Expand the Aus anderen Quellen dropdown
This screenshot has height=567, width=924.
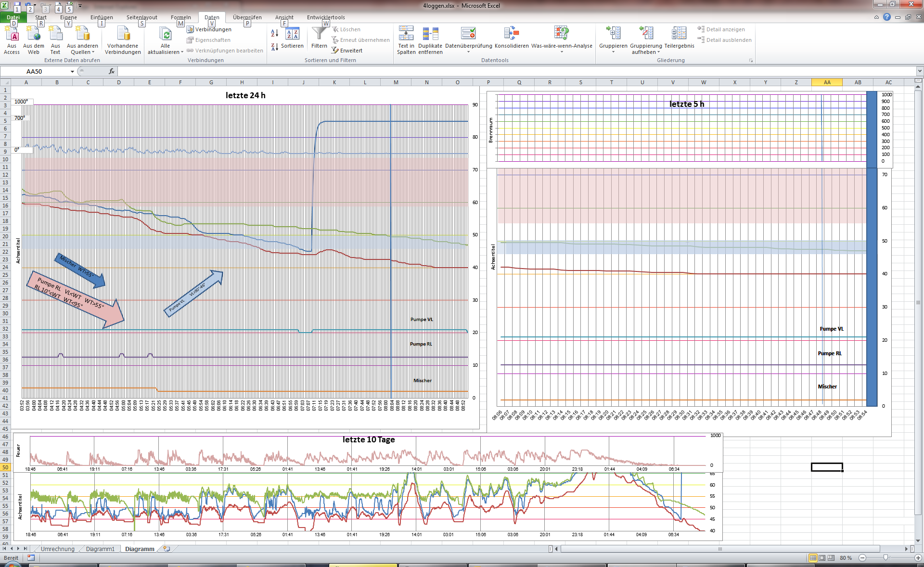pos(93,52)
